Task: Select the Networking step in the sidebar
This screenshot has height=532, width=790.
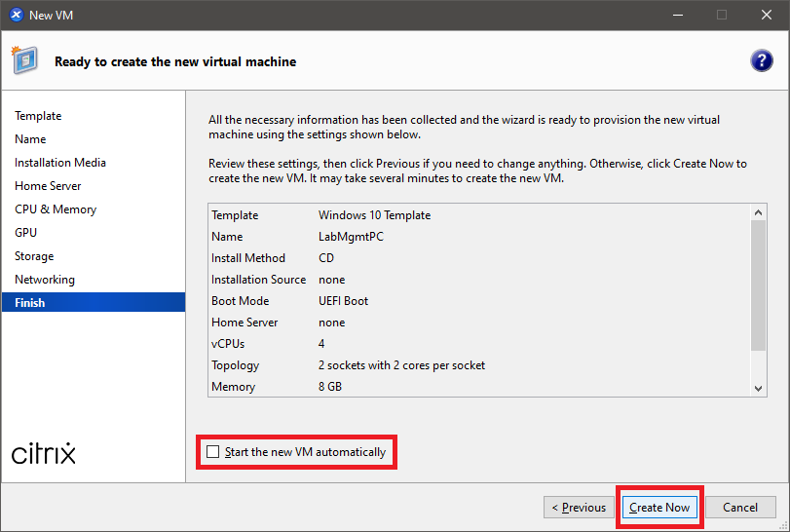Action: click(45, 280)
